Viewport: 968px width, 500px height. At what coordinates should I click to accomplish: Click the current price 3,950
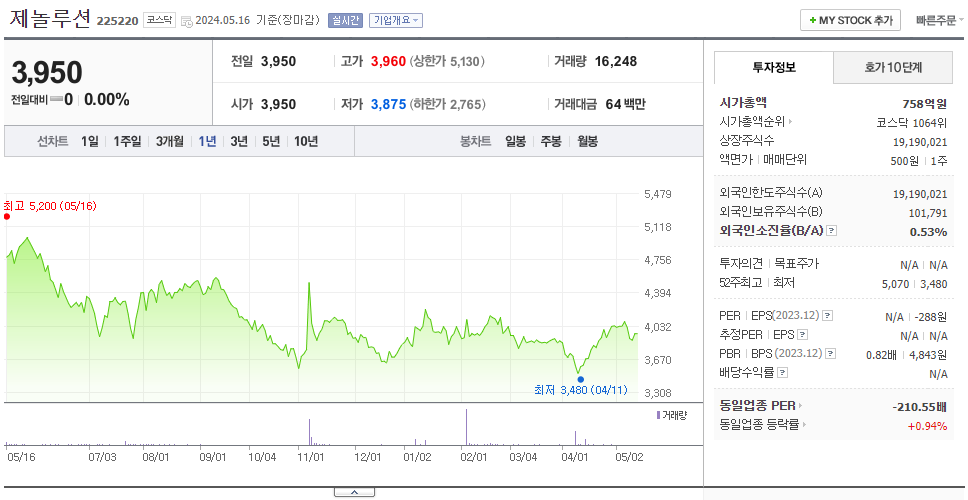[47, 73]
